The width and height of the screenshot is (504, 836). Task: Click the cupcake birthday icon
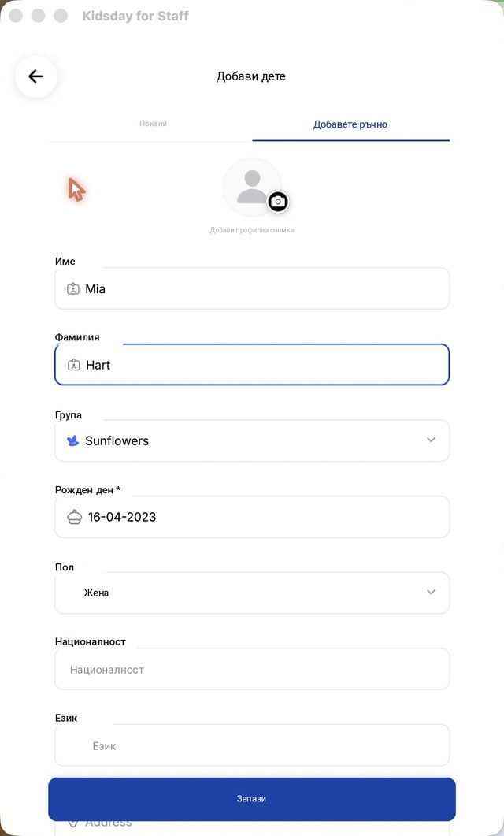pos(74,517)
